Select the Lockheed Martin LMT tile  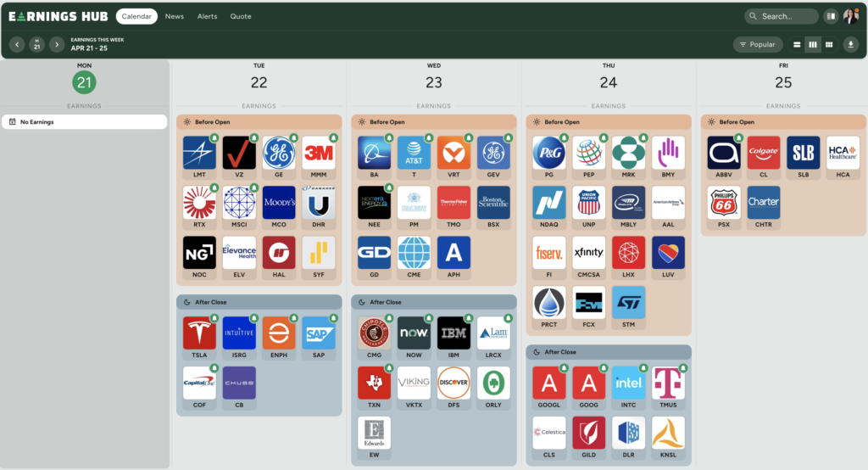[x=199, y=158]
